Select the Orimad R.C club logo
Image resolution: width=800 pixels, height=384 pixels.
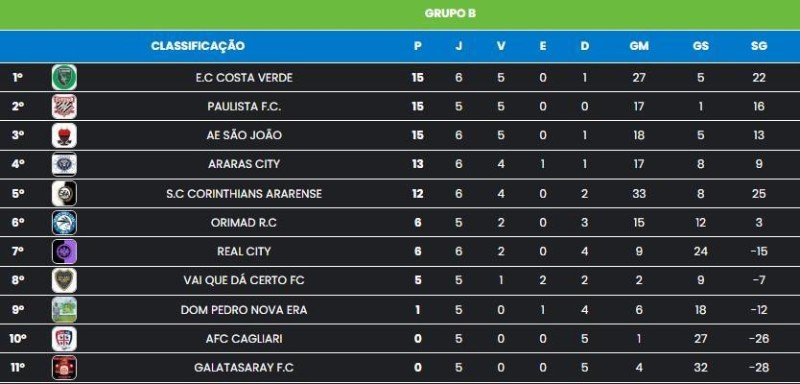coord(64,222)
